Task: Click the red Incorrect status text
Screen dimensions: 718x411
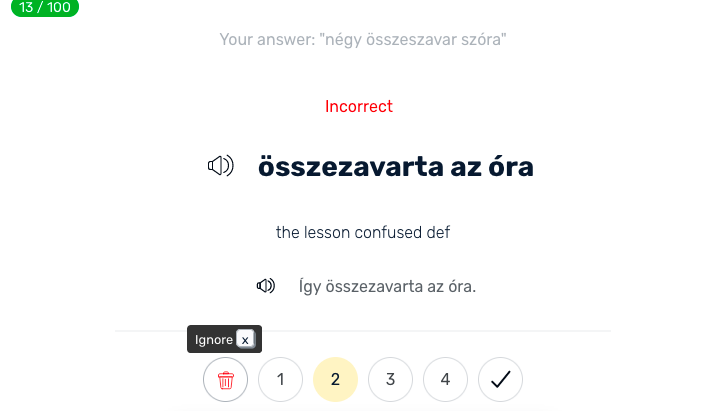Action: 359,106
